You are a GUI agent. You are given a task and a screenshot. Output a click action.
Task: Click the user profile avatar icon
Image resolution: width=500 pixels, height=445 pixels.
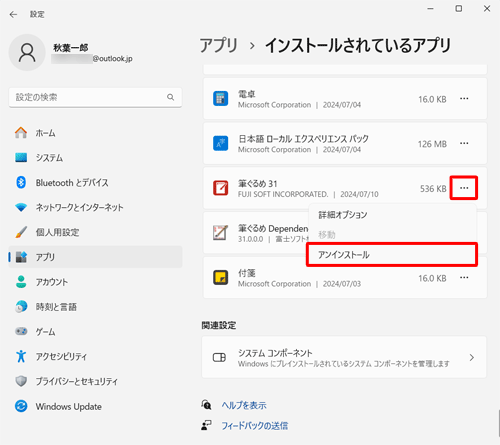point(27,53)
